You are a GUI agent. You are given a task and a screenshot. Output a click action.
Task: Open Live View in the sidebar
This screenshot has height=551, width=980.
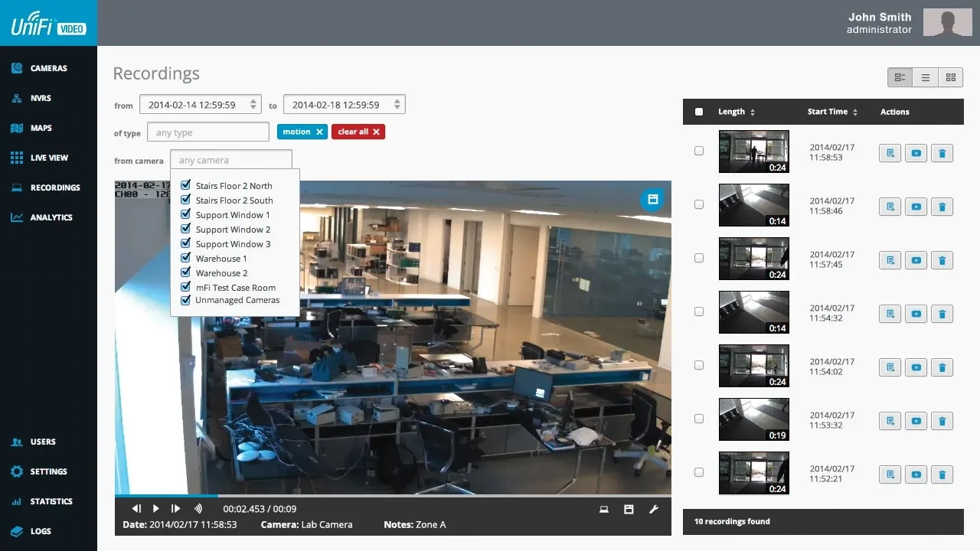click(x=49, y=158)
